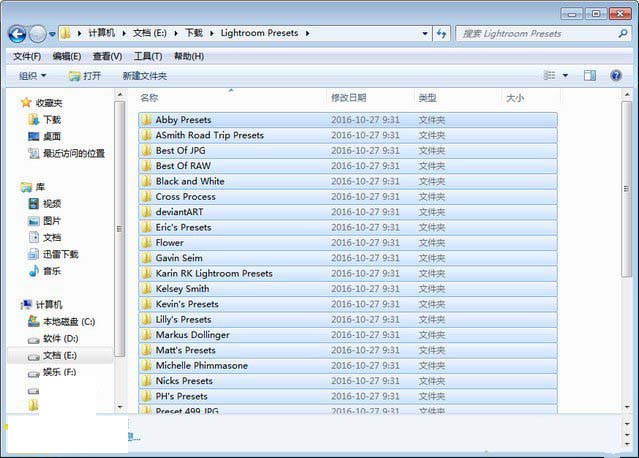Screen dimensions: 639x458
Task: Click the Lilly's Presets folder icon
Action: [x=146, y=319]
